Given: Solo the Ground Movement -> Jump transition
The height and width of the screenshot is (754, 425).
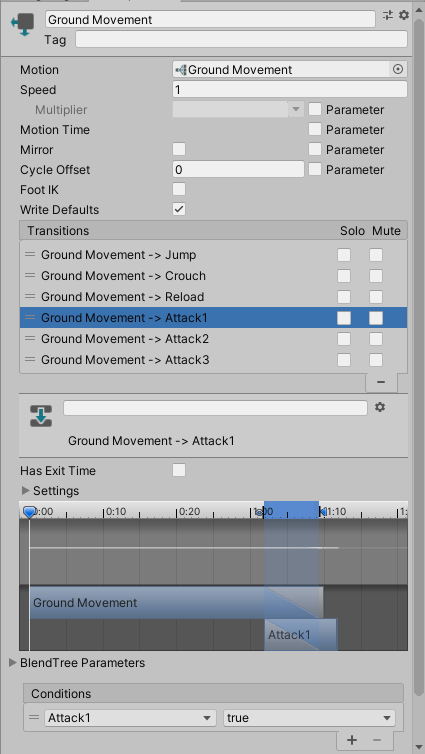Looking at the screenshot, I should [x=344, y=255].
